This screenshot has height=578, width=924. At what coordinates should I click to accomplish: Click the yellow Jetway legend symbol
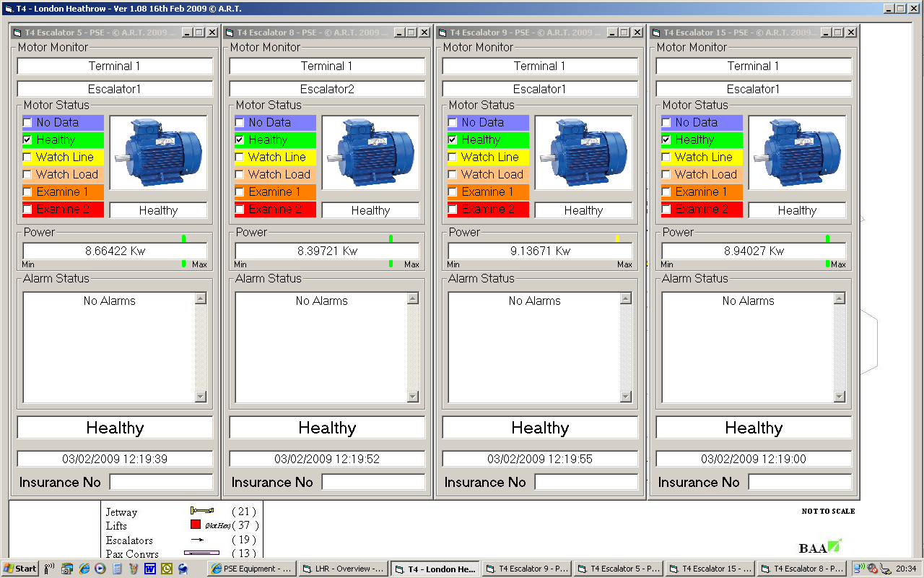tap(202, 511)
